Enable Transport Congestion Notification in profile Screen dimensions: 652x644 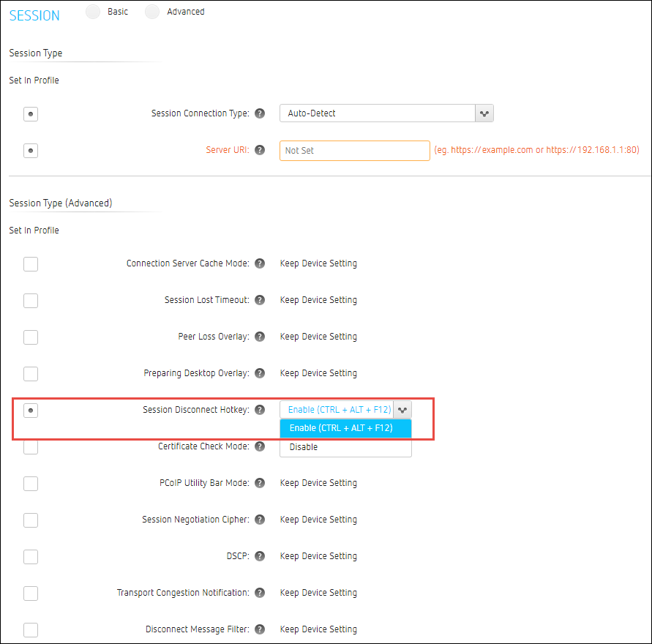31,594
